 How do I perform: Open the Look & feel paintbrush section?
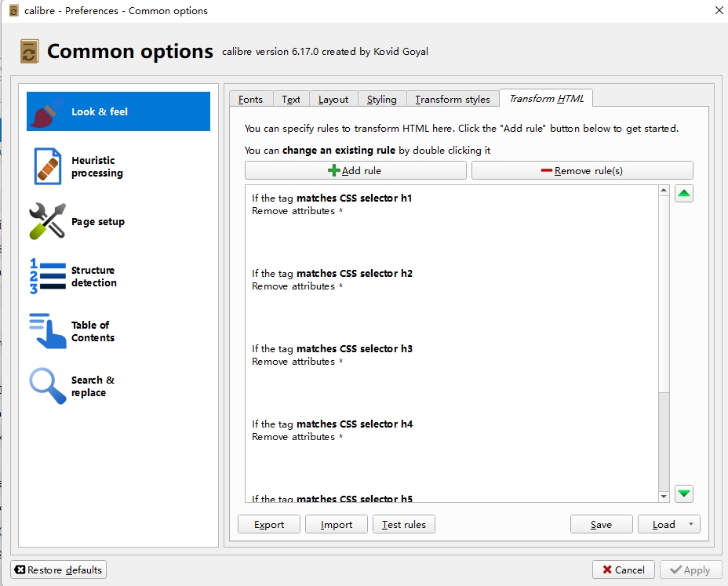point(47,112)
